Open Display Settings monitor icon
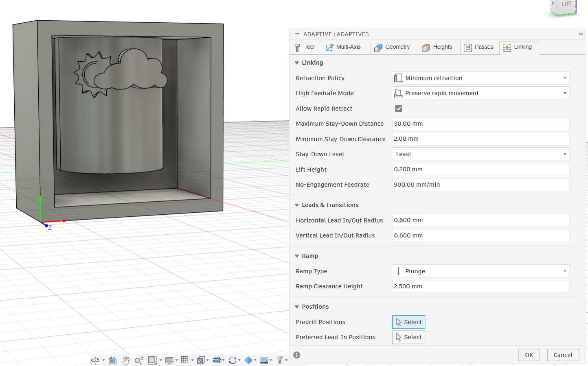588x366 pixels. pyautogui.click(x=169, y=360)
